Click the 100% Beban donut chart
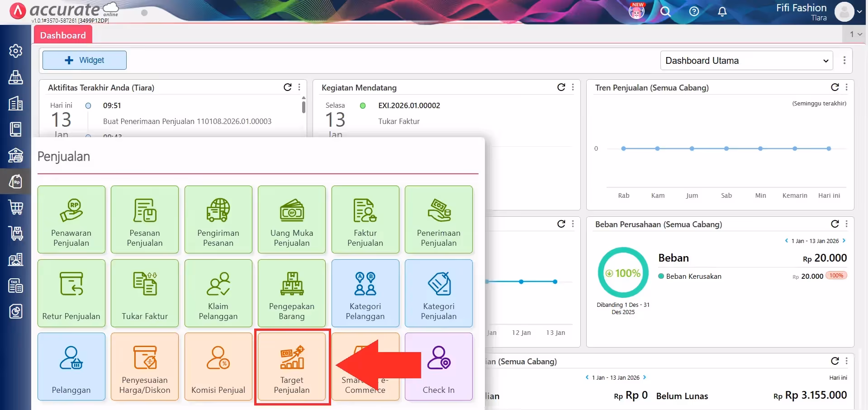Viewport: 868px width, 410px height. tap(623, 272)
